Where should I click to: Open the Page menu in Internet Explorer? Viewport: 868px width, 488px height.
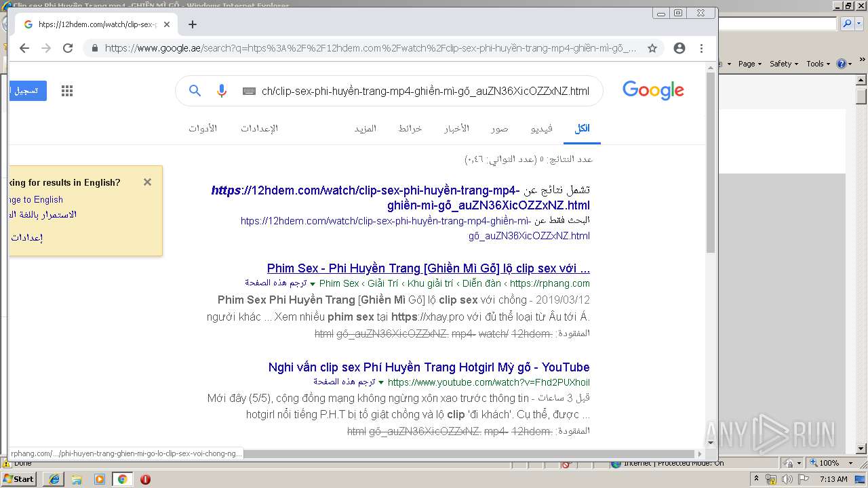(x=750, y=64)
